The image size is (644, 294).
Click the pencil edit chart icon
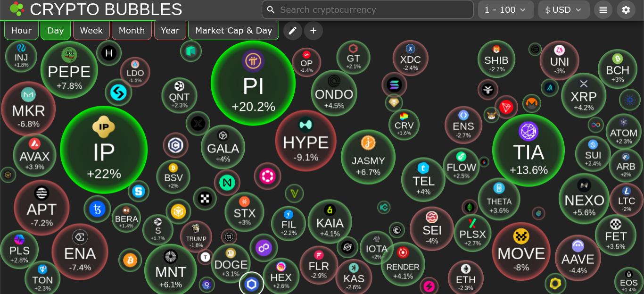click(x=292, y=31)
